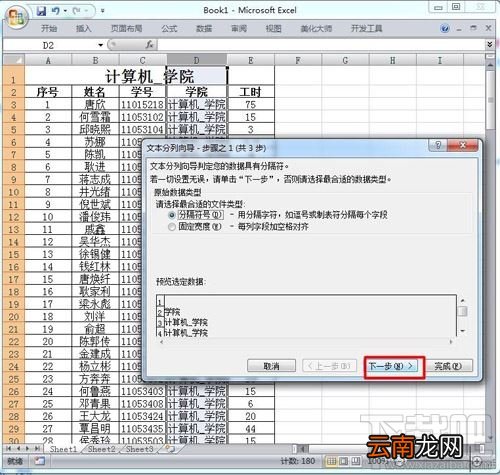
Task: Click the 工时 header cell
Action: pyautogui.click(x=251, y=92)
